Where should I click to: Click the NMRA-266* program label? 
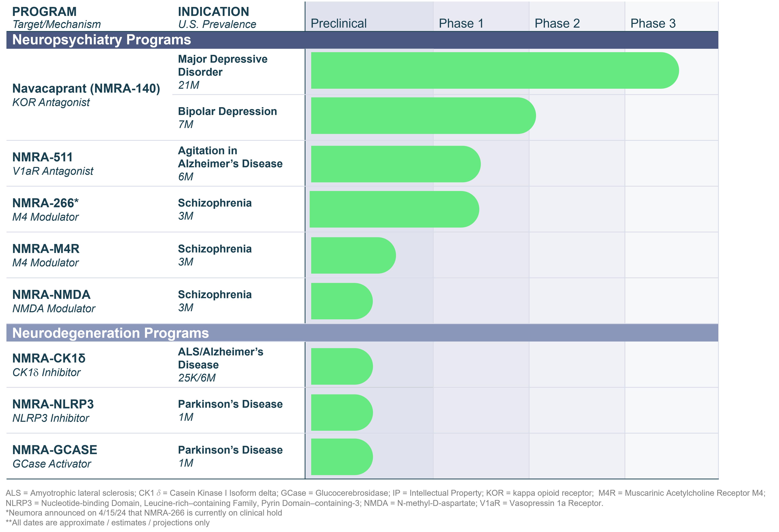coord(45,203)
